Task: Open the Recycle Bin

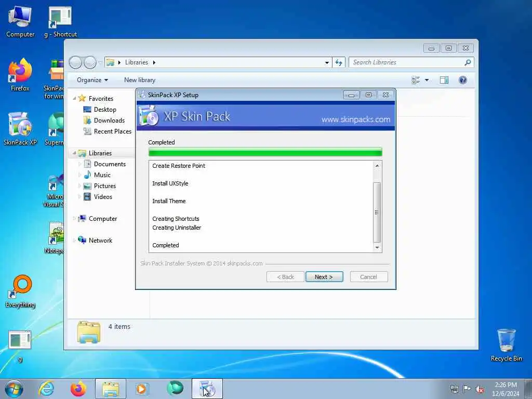Action: 506,345
